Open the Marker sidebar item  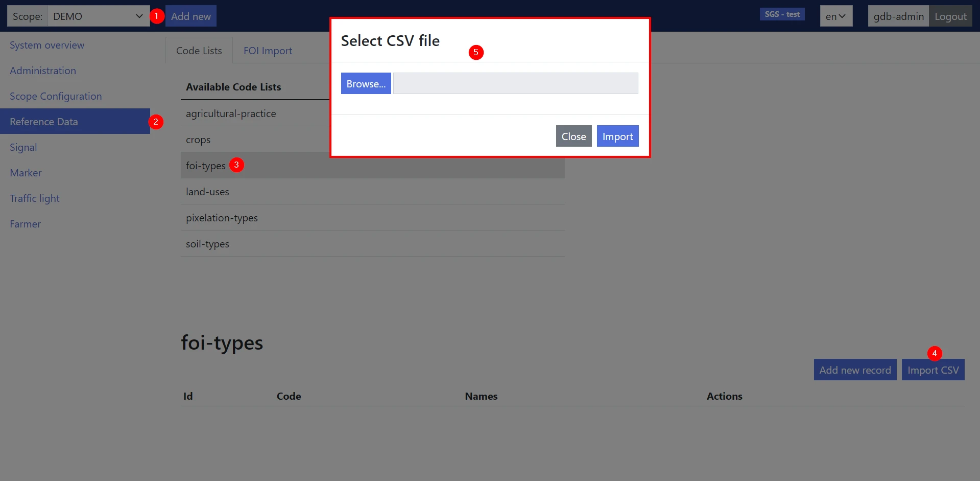(26, 173)
